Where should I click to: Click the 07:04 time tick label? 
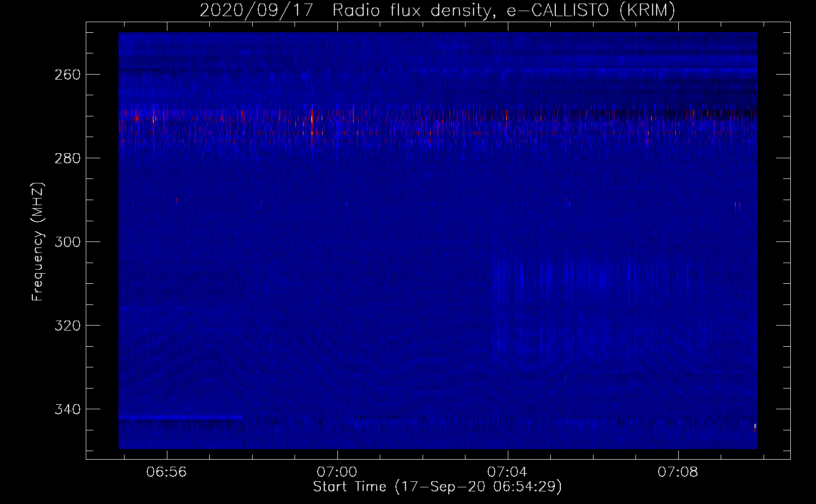pyautogui.click(x=507, y=472)
